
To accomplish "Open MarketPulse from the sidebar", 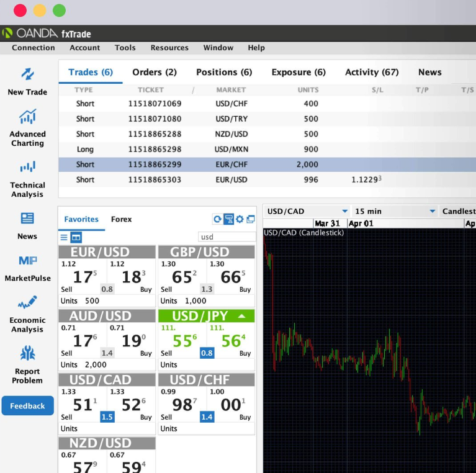I will [28, 261].
